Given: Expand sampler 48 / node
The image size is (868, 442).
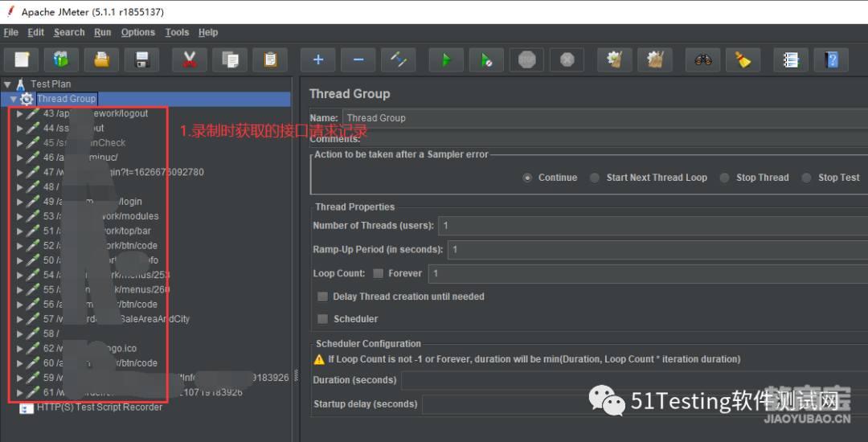Looking at the screenshot, I should coord(20,187).
